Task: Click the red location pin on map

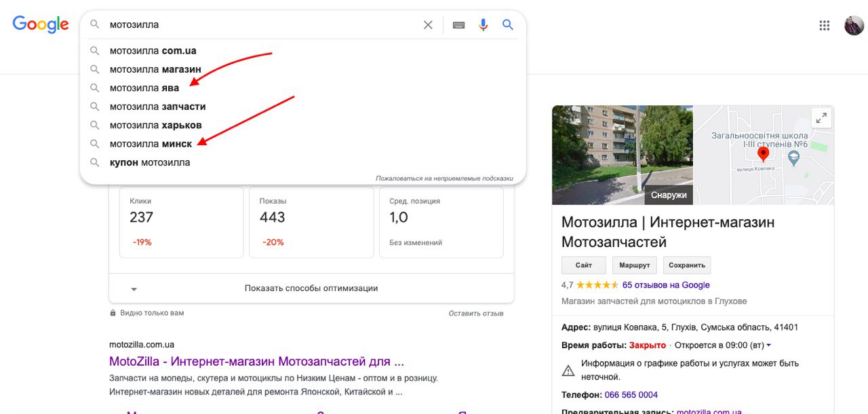Action: [x=763, y=155]
